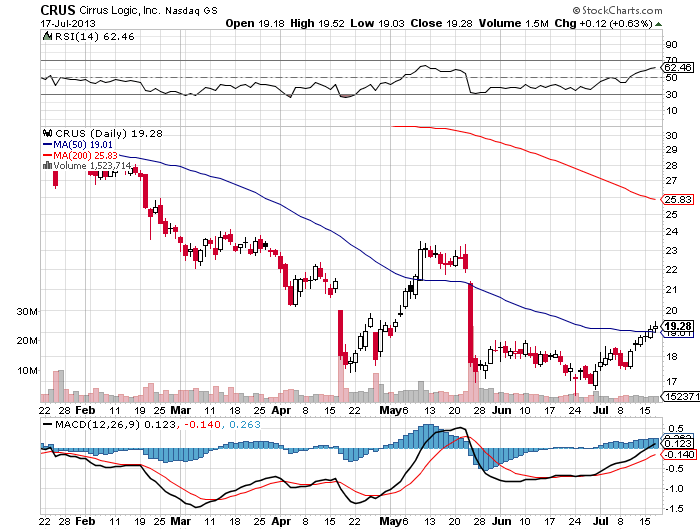This screenshot has width=700, height=530.
Task: Click the candlestick icon beside CRUS (Daily)
Action: point(48,133)
